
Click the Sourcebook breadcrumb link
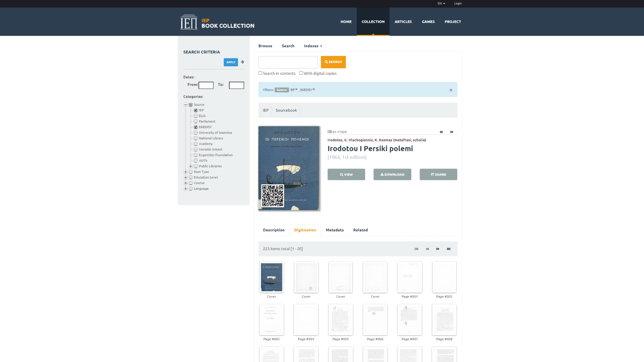286,110
